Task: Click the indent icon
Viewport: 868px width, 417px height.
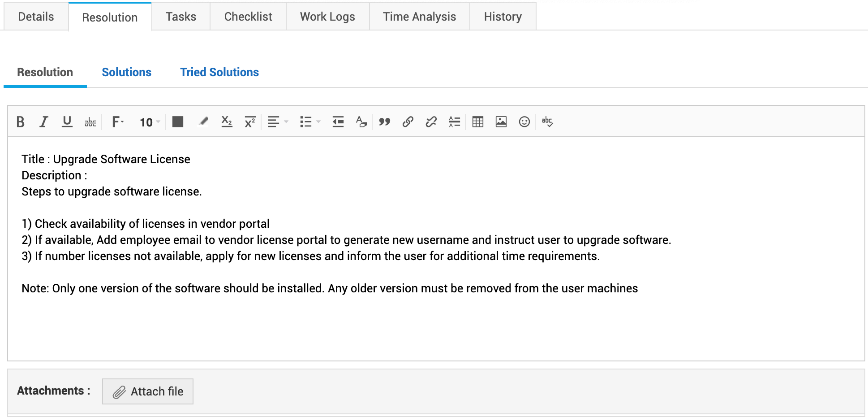Action: point(338,122)
